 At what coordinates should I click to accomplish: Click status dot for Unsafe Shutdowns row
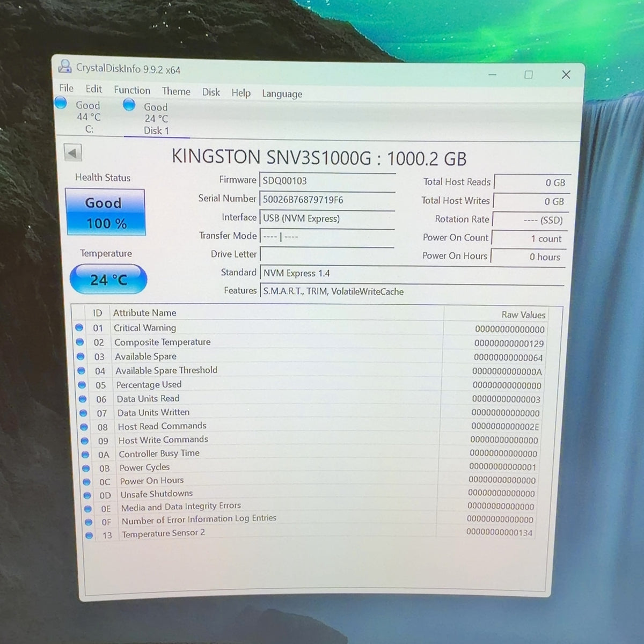pos(87,495)
